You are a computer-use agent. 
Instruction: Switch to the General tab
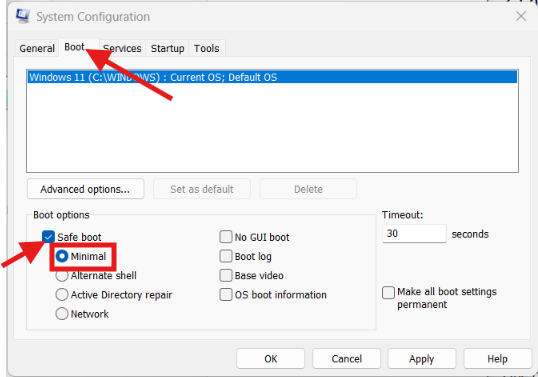pos(37,48)
